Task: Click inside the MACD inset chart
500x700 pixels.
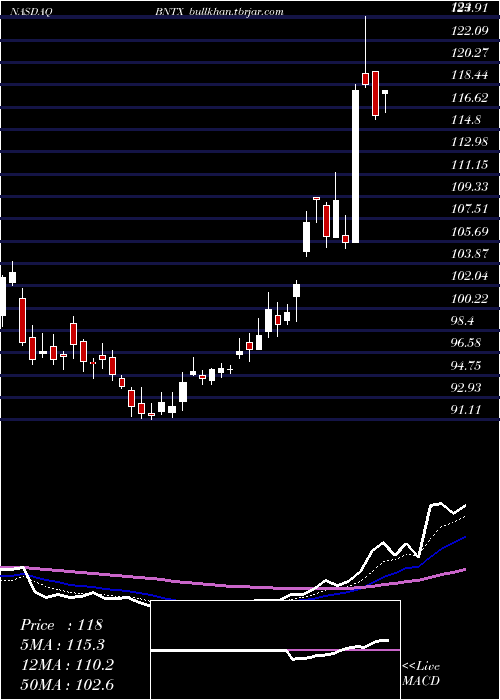Action: tap(275, 650)
